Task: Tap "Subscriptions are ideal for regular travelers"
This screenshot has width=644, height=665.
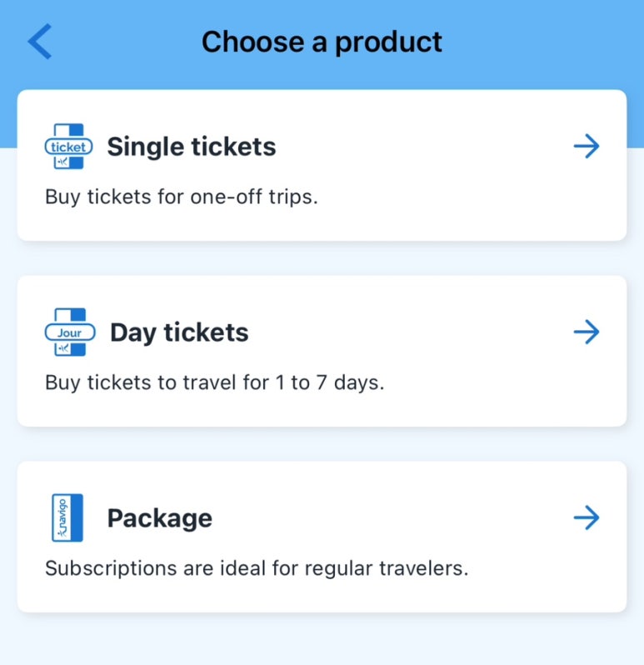Action: point(257,568)
